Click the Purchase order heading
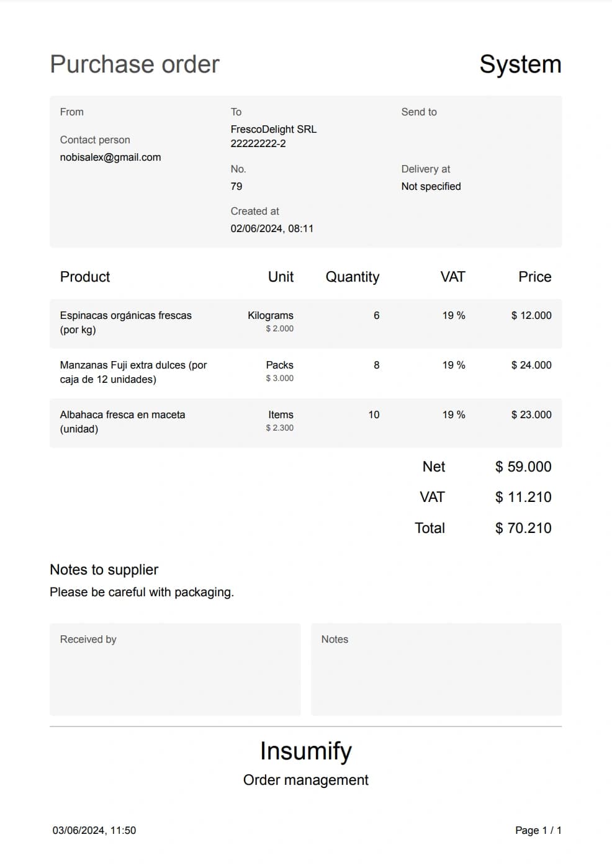This screenshot has width=612, height=868. tap(135, 64)
